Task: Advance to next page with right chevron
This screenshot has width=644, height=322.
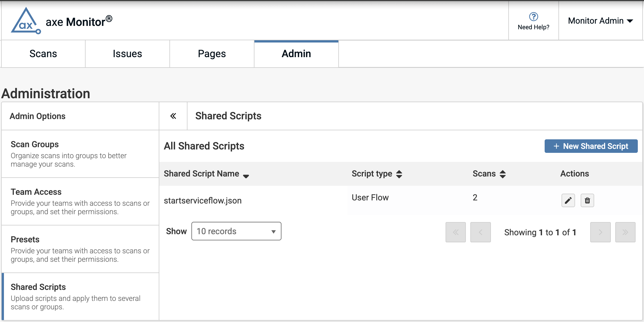Action: pyautogui.click(x=600, y=232)
